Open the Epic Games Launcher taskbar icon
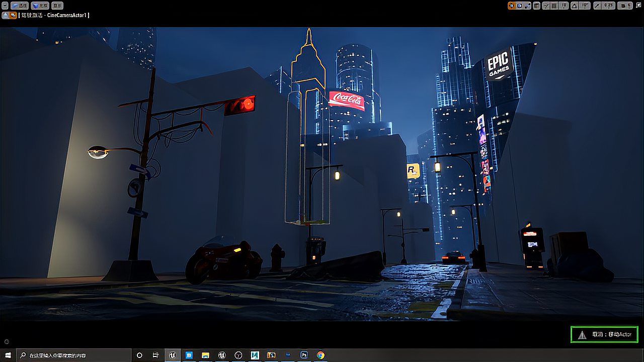 click(222, 355)
